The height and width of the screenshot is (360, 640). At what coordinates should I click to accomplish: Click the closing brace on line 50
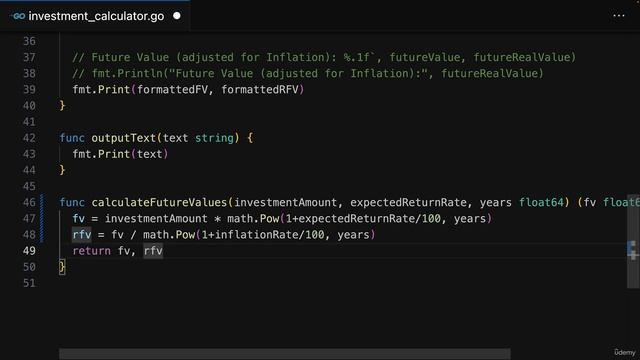[62, 267]
